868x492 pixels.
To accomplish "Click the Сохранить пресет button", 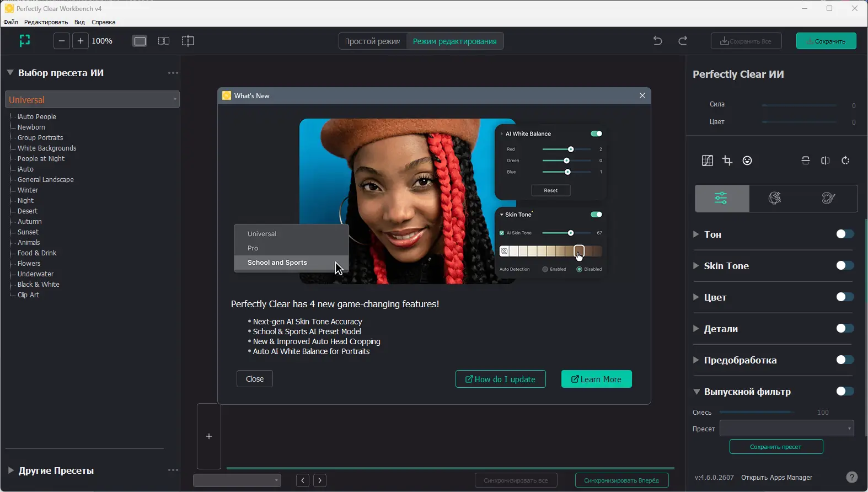I will pyautogui.click(x=776, y=447).
